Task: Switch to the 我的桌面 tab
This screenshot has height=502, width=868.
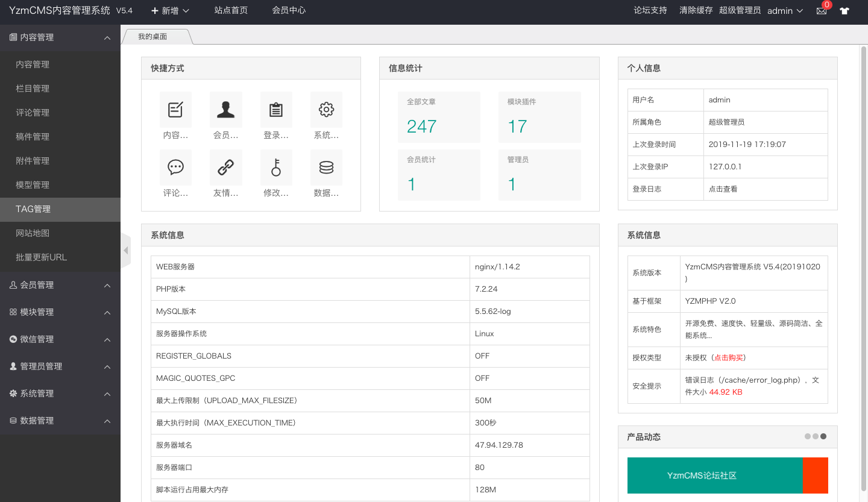Action: 153,37
